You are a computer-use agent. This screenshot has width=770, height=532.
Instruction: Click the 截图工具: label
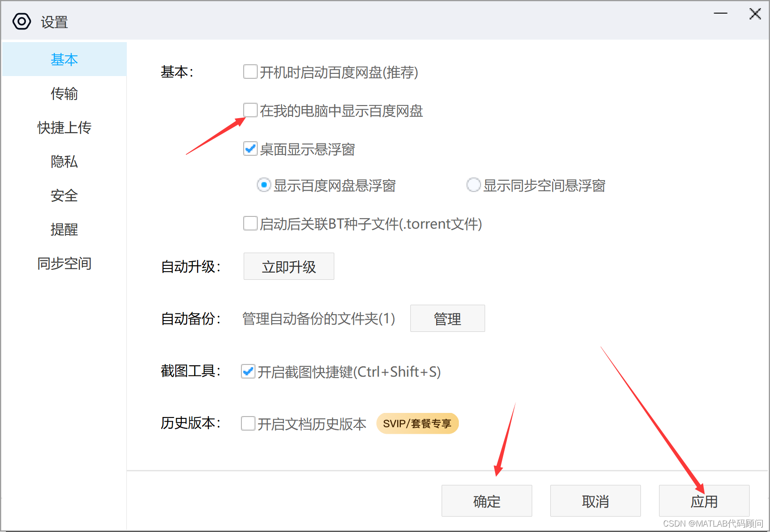point(191,371)
